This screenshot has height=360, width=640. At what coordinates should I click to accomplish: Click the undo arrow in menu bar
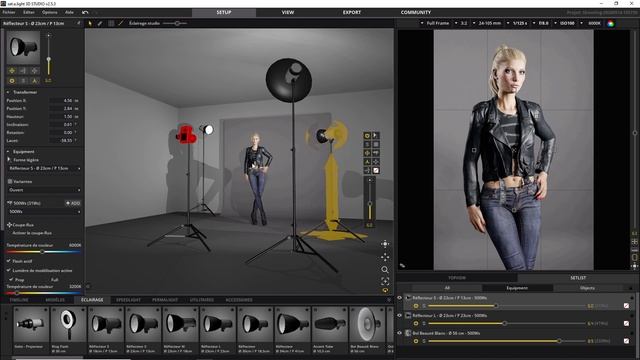(x=85, y=12)
